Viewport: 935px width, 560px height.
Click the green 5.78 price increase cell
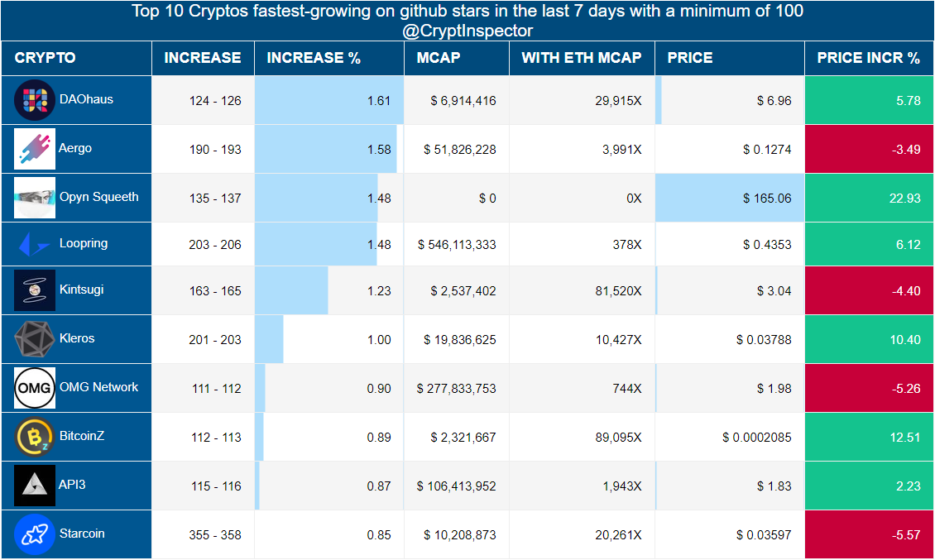coord(869,100)
